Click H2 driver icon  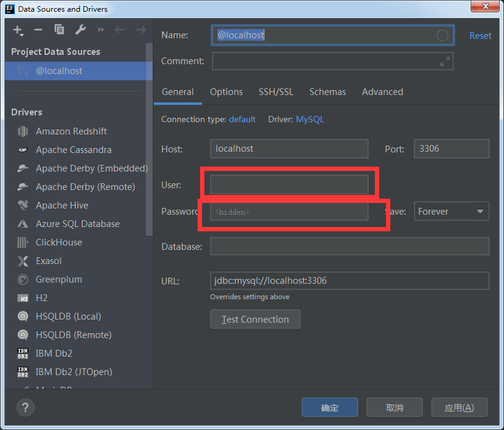[23, 299]
